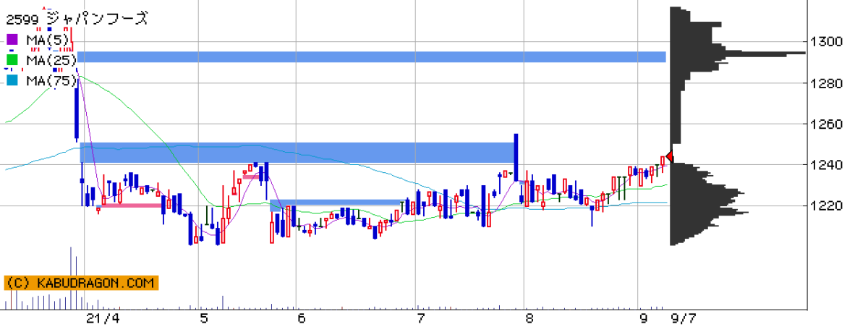
Task: Click the longest volume-profile bar near 1295
Action: (x=738, y=54)
